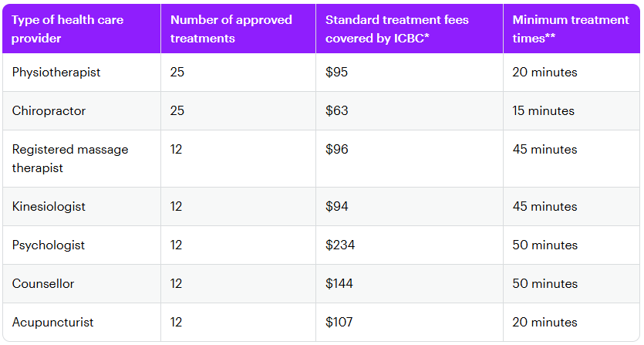
Task: Click 'Standard treatment fees covered by ICBC' header
Action: [397, 29]
